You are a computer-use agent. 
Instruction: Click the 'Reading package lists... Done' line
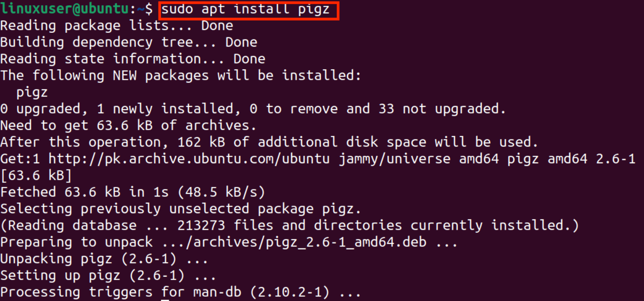[117, 26]
